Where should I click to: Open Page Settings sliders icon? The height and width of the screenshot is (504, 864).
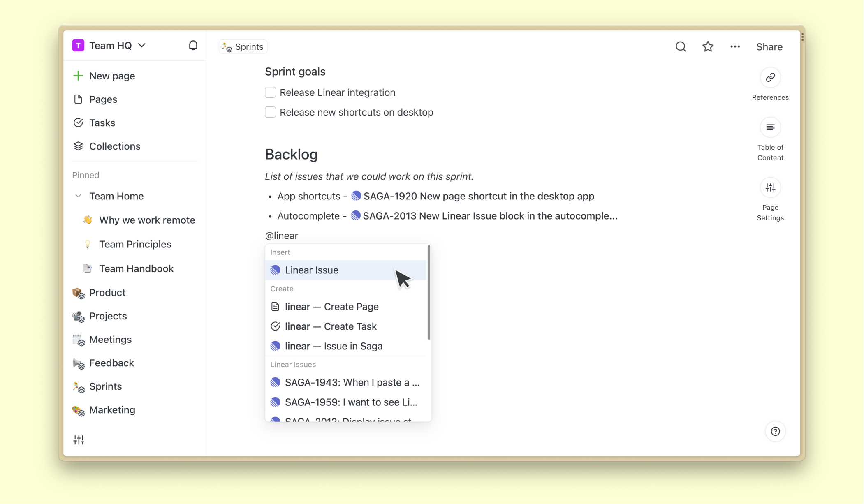[770, 188]
